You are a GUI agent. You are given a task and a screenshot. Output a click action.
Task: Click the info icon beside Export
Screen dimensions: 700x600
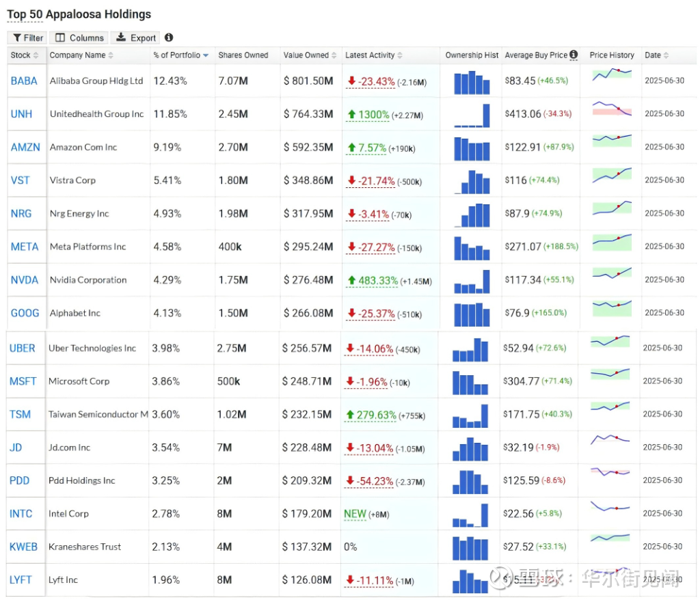(169, 38)
